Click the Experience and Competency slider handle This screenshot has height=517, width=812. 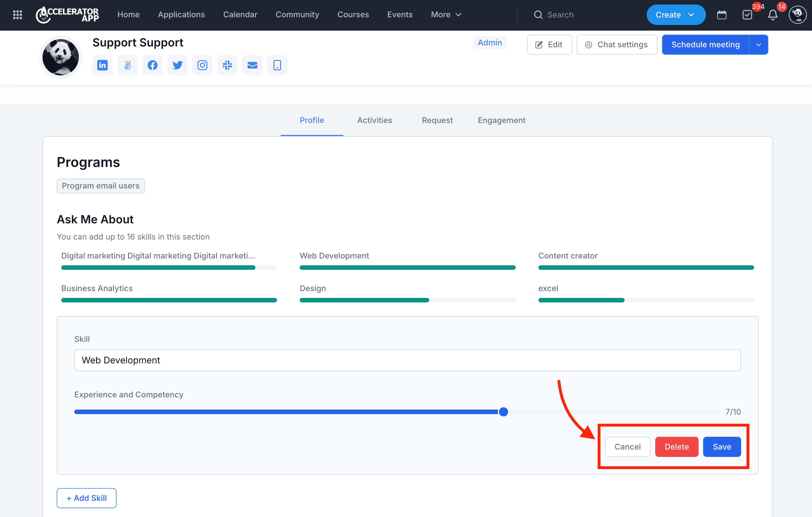pyautogui.click(x=503, y=412)
